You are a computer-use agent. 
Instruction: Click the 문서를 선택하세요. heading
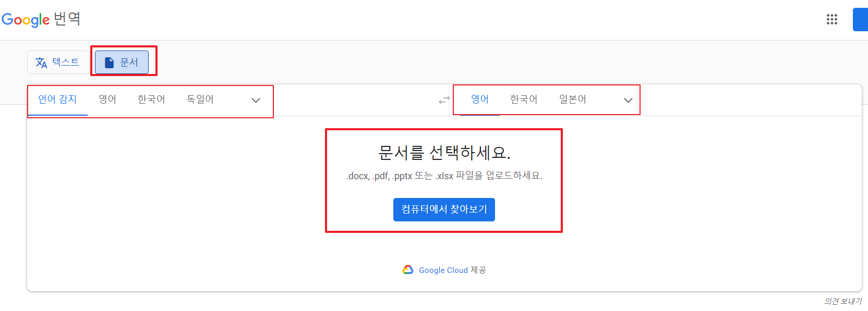444,153
